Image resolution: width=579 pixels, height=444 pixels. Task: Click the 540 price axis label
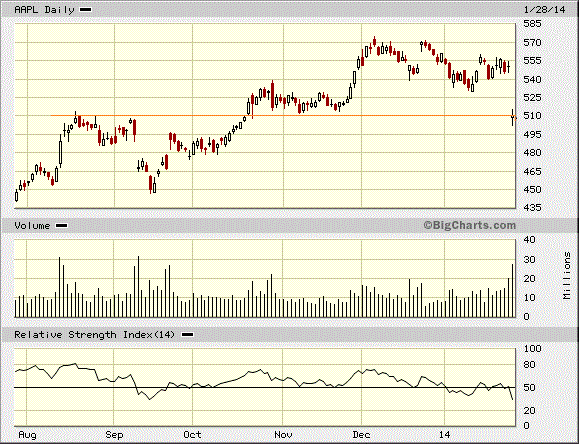pyautogui.click(x=532, y=79)
